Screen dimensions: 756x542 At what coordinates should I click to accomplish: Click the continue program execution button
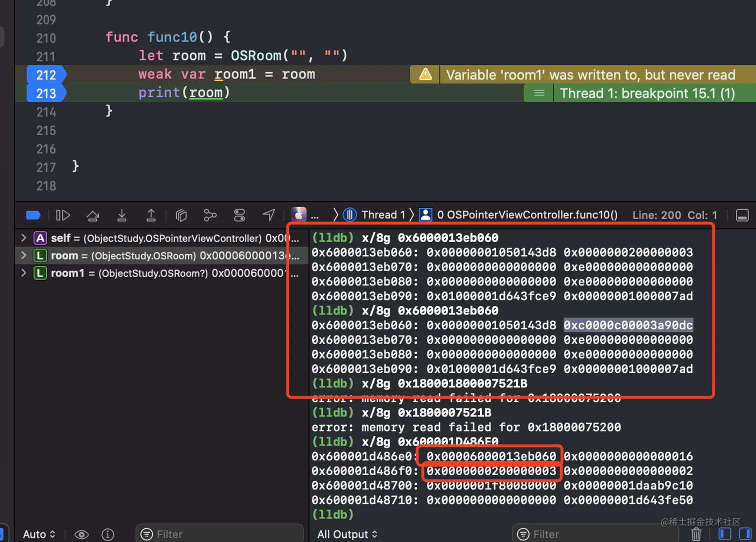pos(63,215)
